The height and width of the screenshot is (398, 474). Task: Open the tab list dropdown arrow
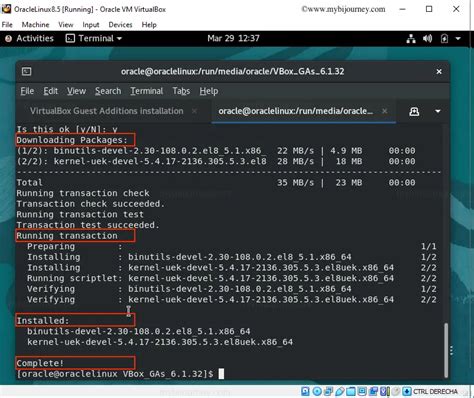pyautogui.click(x=438, y=111)
